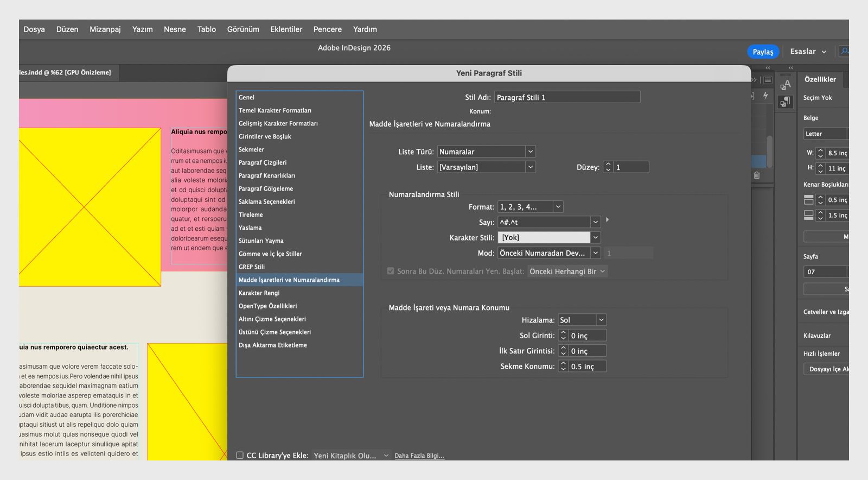868x480 pixels.
Task: Click the 1.5 inç margin stepper
Action: click(821, 216)
